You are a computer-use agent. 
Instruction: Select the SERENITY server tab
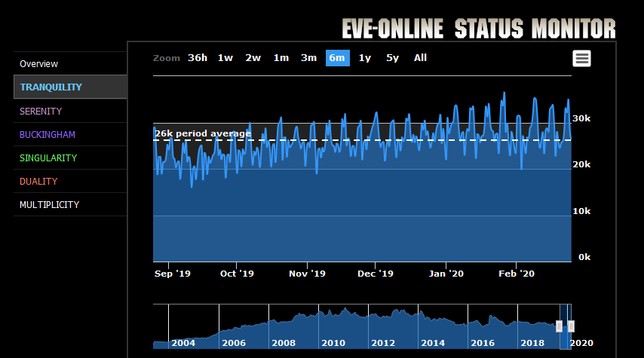(x=70, y=111)
